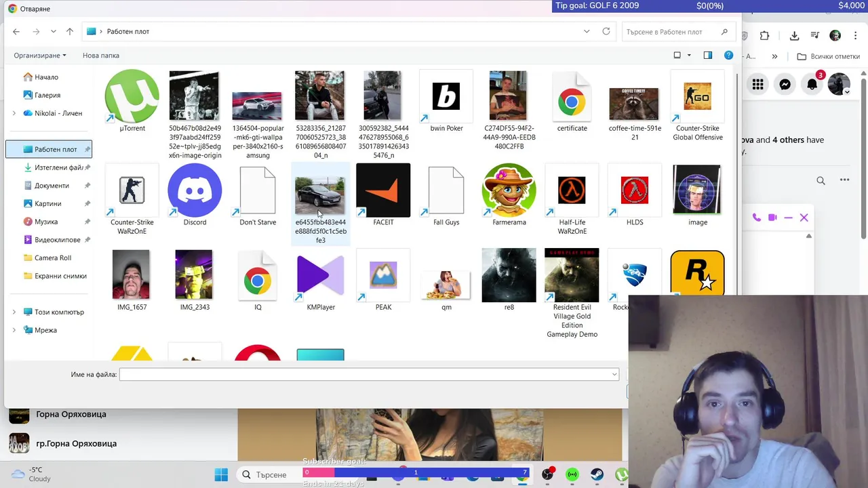Image resolution: width=868 pixels, height=488 pixels.
Task: Select the IQ Chrome file
Action: click(258, 275)
